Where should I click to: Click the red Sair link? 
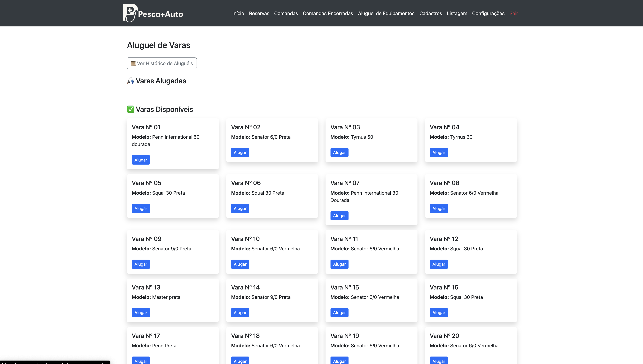tap(513, 13)
